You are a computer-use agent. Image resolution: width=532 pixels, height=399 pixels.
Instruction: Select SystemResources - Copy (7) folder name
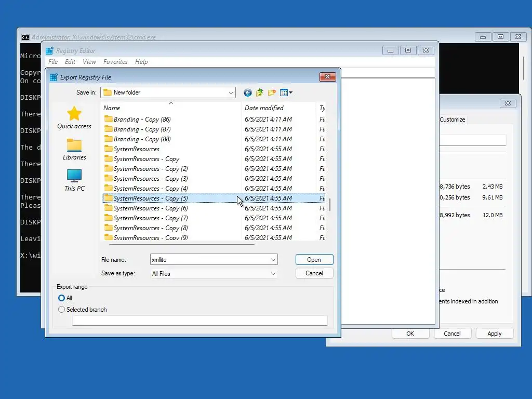151,218
